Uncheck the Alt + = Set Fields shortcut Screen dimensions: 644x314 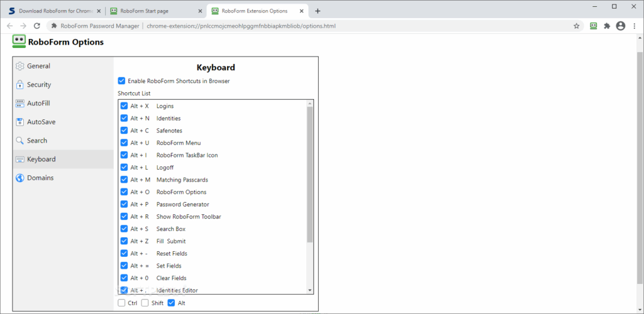[124, 266]
